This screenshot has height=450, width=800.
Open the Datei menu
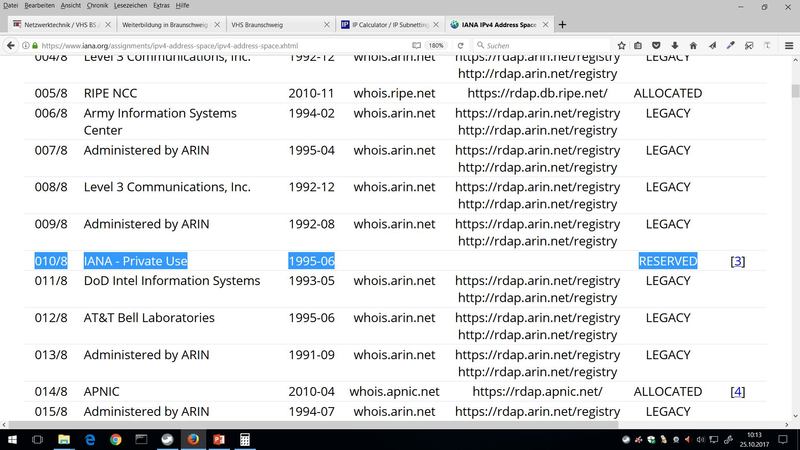10,5
